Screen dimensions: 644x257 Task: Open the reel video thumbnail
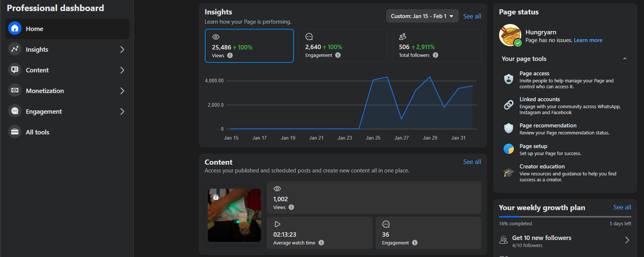(x=234, y=215)
